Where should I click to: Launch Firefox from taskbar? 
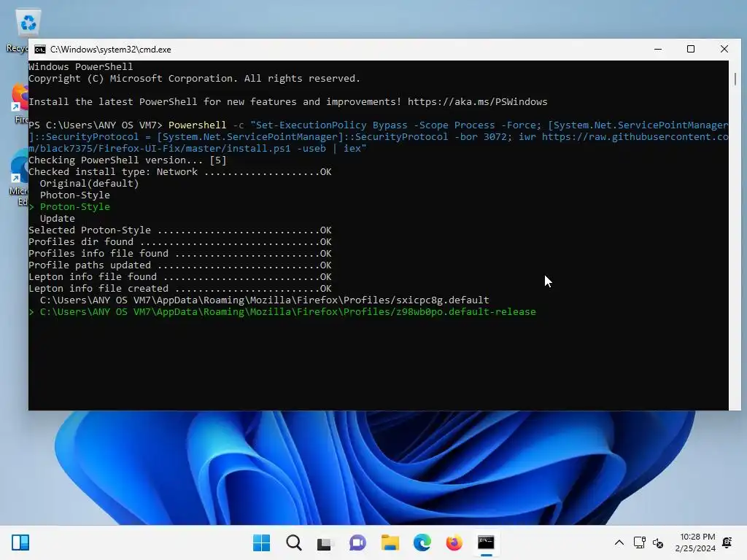tap(454, 542)
